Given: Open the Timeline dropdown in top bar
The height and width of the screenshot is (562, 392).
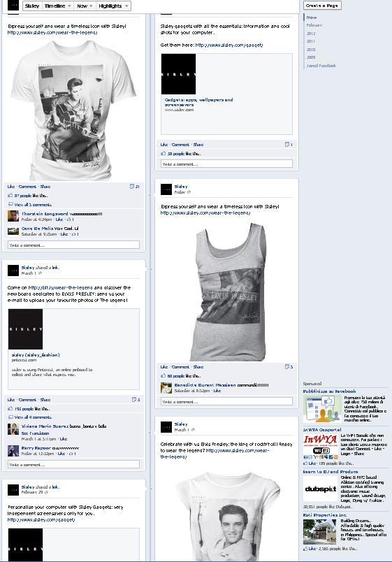Looking at the screenshot, I should (57, 6).
